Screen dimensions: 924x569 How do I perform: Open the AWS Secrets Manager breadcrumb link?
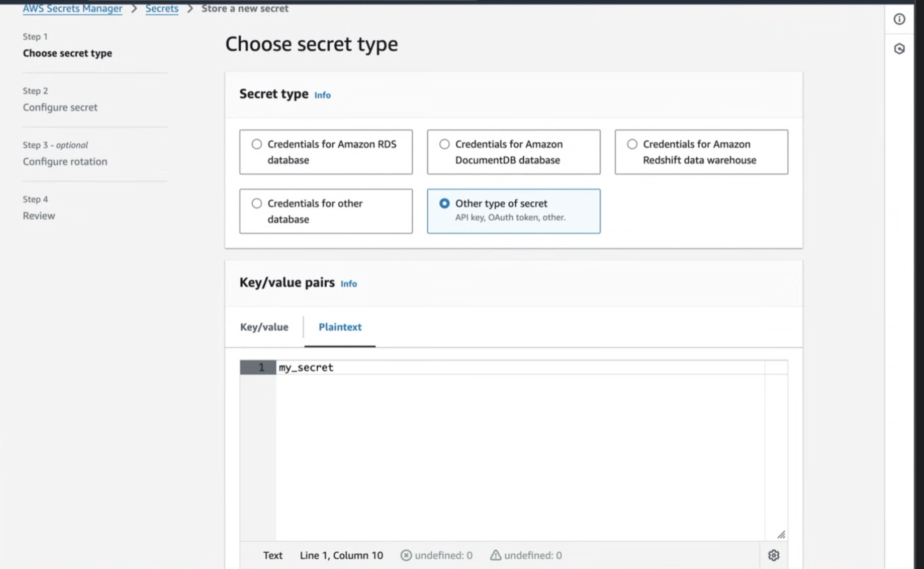tap(73, 9)
